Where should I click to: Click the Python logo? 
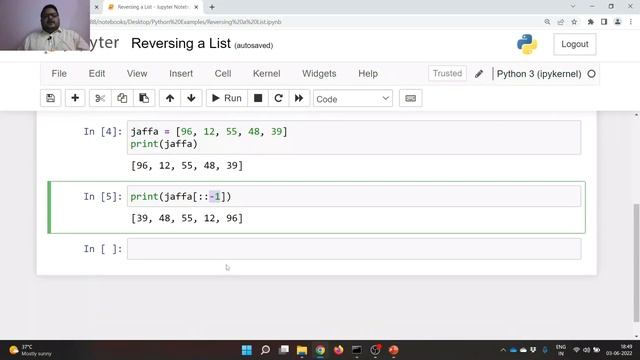point(527,44)
